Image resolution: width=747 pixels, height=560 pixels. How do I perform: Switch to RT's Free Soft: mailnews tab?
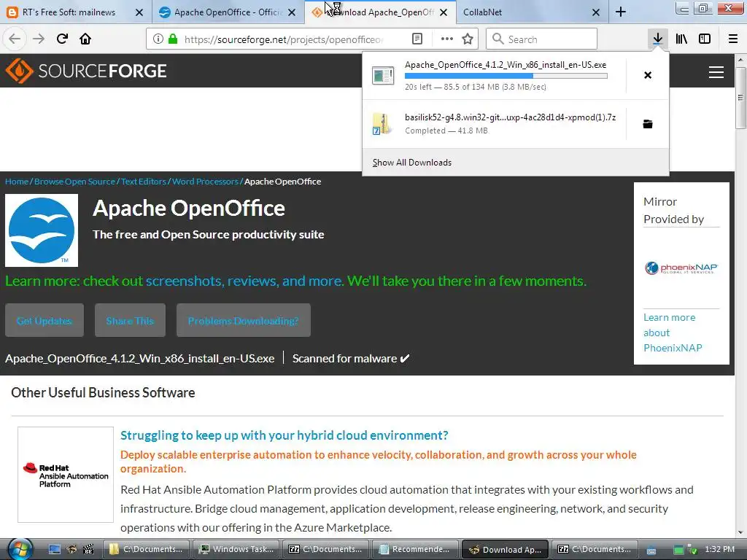(x=69, y=12)
